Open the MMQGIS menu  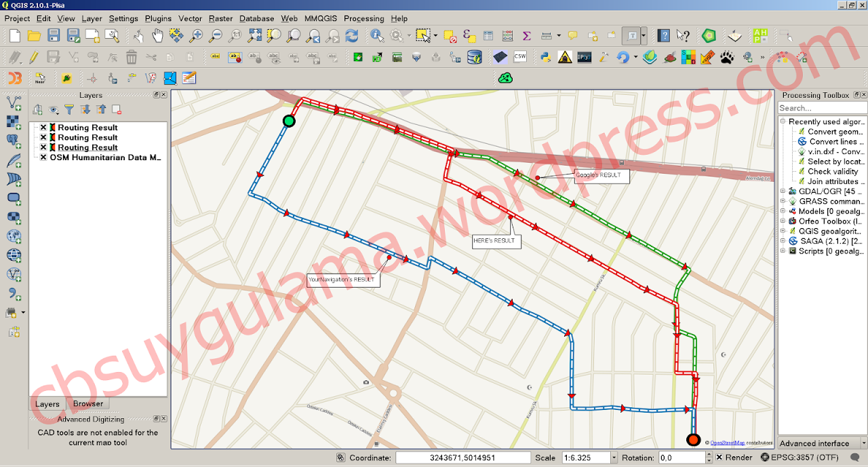pyautogui.click(x=321, y=18)
